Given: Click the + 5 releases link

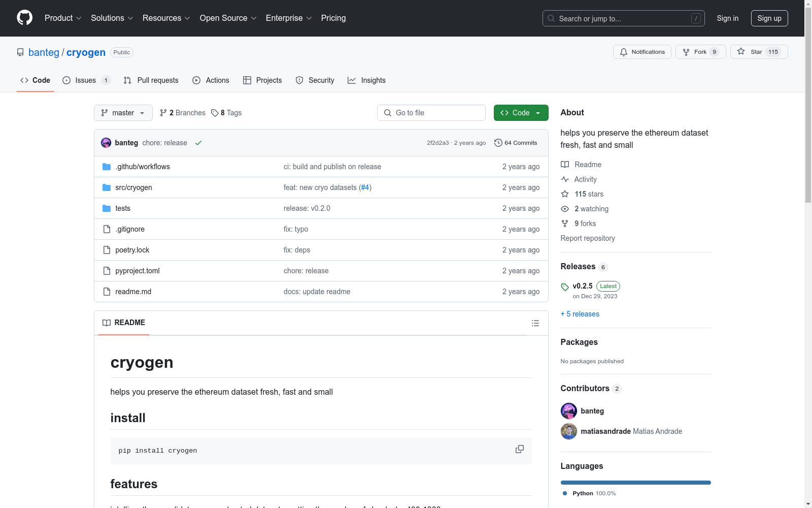Looking at the screenshot, I should (580, 314).
